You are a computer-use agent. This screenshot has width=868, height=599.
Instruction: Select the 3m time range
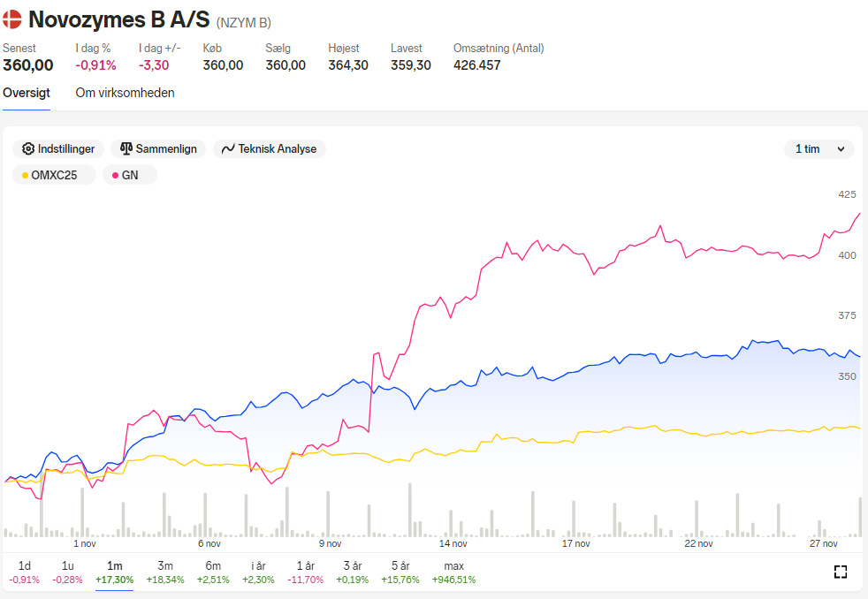(165, 572)
